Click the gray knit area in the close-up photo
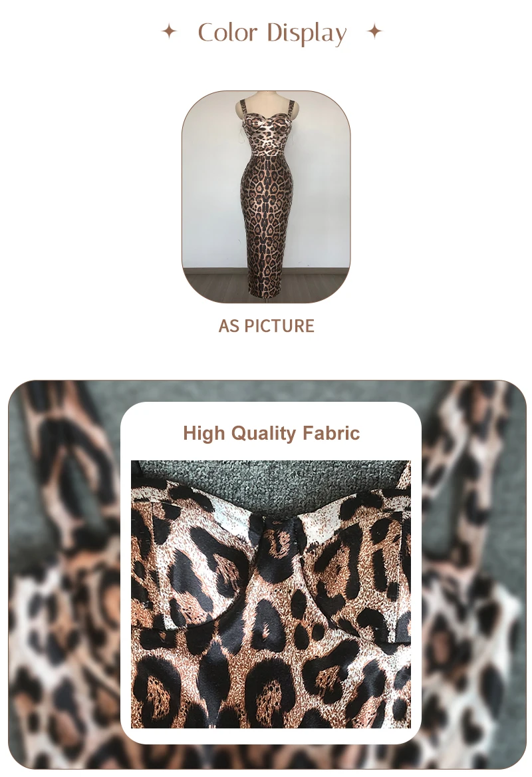532x777 pixels. click(x=270, y=478)
